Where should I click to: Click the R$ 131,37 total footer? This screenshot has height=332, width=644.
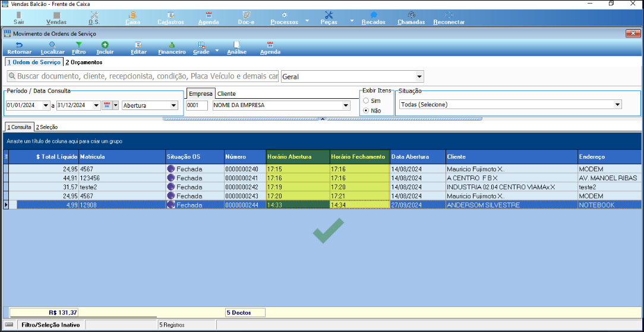pyautogui.click(x=44, y=312)
